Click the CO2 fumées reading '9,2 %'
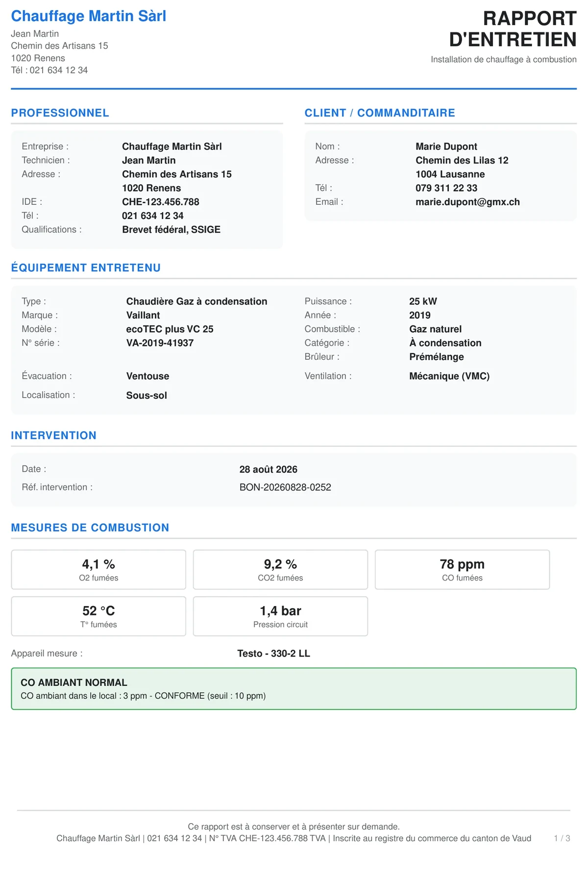 [281, 564]
